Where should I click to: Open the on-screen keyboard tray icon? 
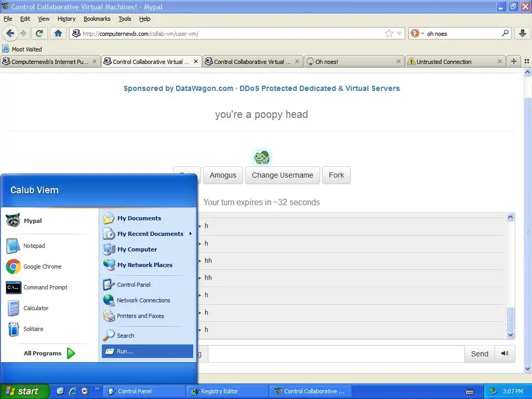click(470, 392)
